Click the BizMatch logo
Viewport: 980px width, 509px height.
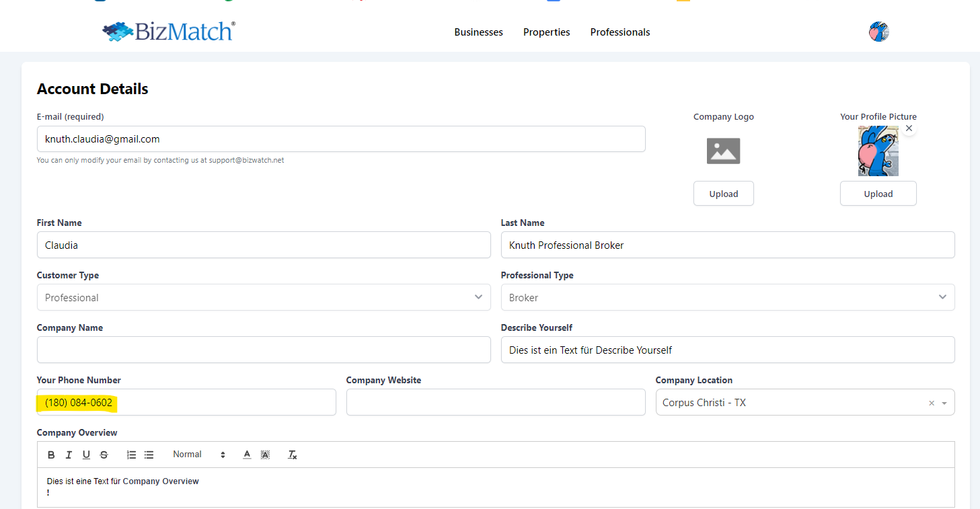pyautogui.click(x=169, y=32)
